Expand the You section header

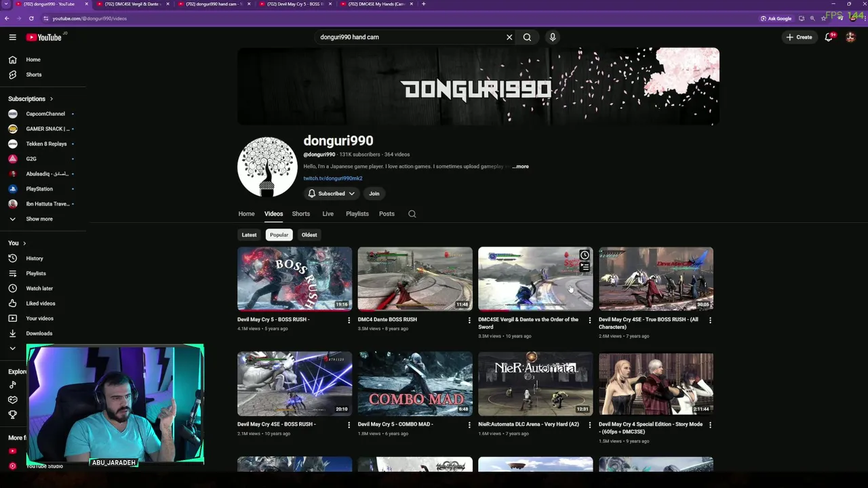tap(17, 243)
